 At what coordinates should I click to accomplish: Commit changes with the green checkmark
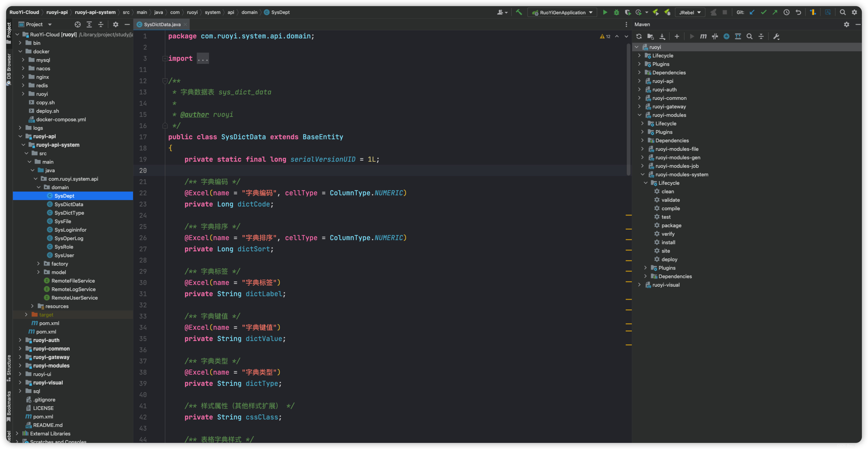tap(763, 12)
